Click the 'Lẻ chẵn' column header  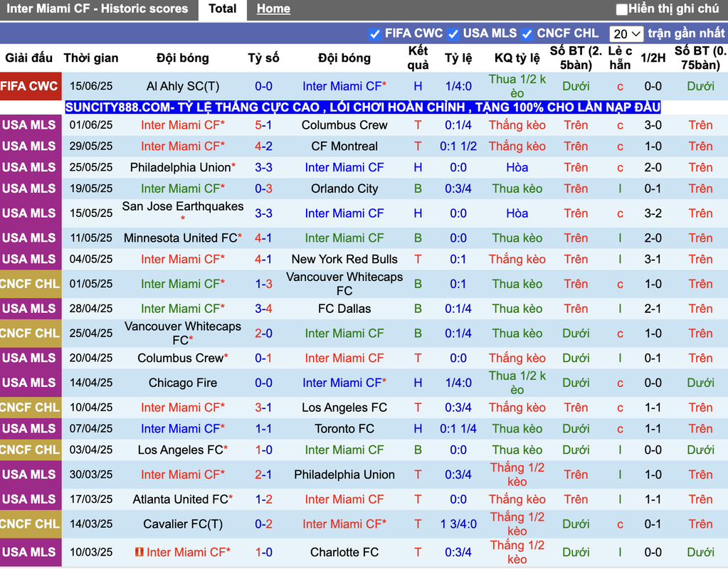(620, 58)
